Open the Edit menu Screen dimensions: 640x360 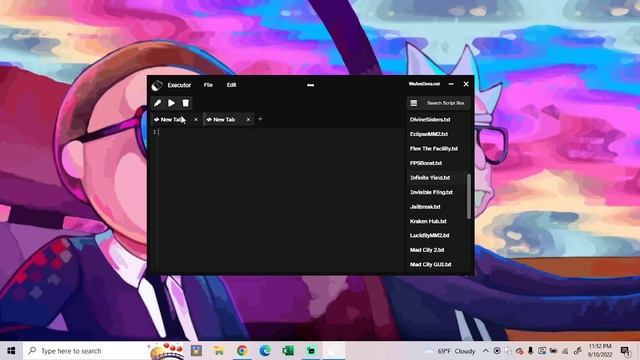pos(231,85)
